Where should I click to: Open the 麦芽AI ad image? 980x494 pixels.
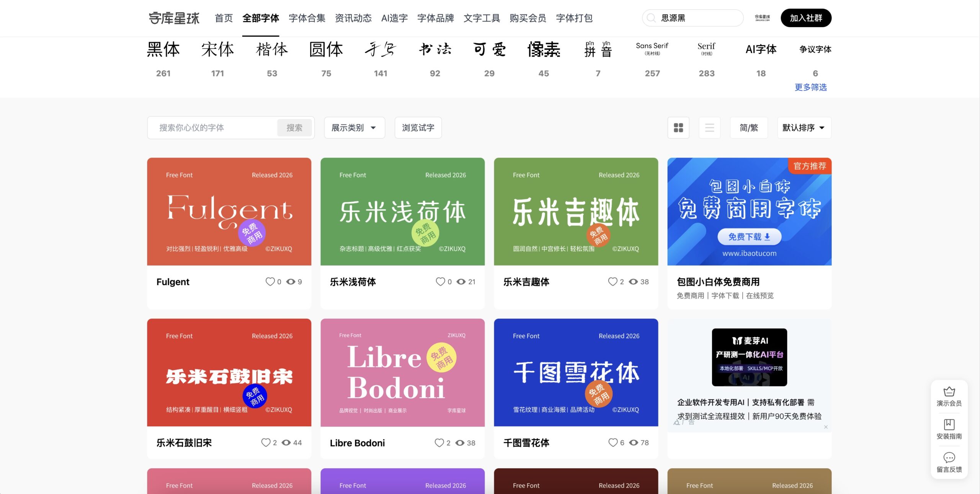click(750, 357)
